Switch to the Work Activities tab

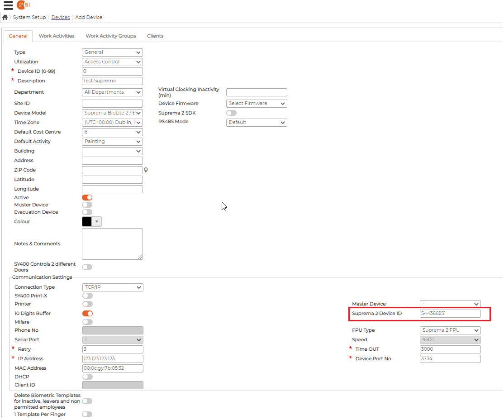(57, 36)
